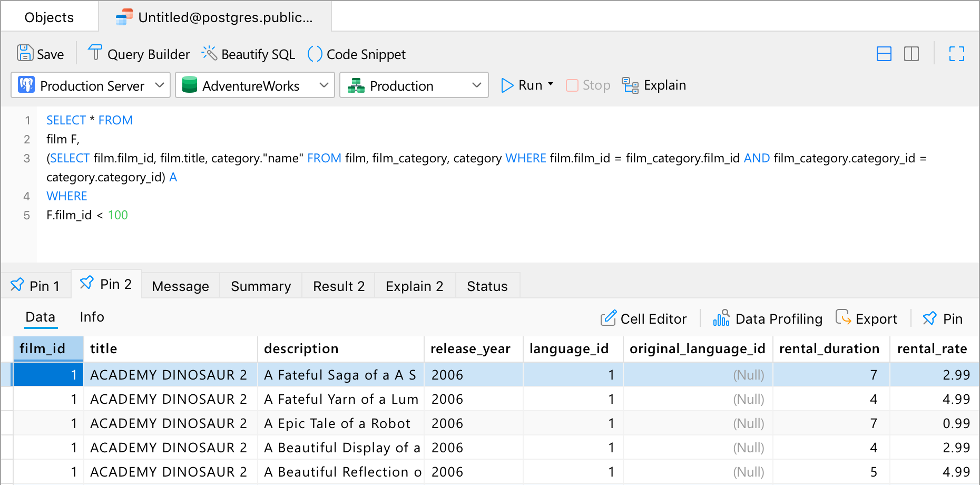The width and height of the screenshot is (980, 485).
Task: Open Production schema dropdown
Action: pos(414,85)
